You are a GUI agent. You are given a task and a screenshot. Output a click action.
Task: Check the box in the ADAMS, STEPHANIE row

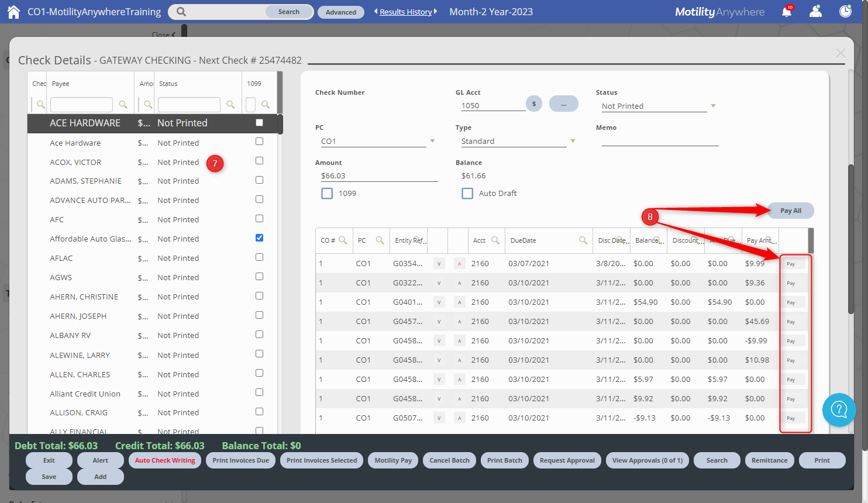259,180
